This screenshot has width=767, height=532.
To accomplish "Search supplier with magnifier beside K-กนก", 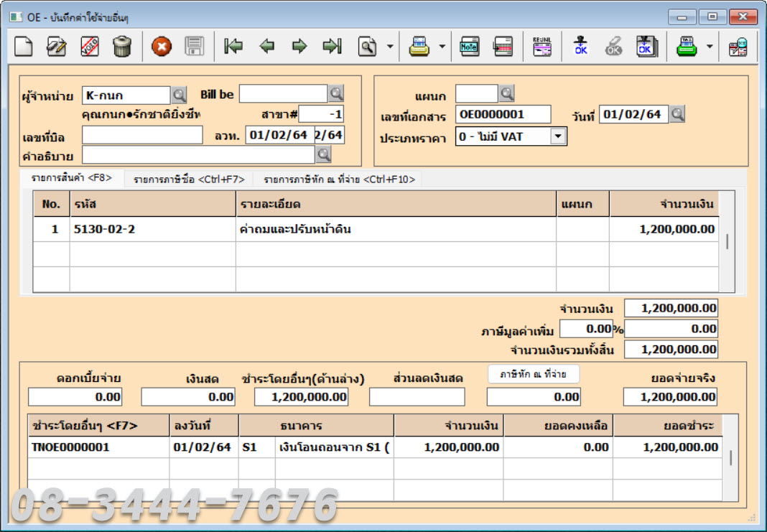I will [x=179, y=94].
